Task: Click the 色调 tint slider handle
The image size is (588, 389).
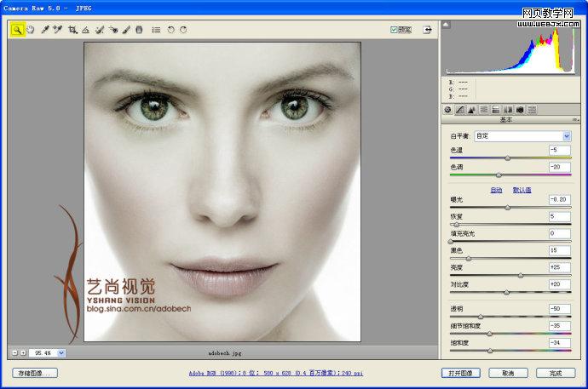Action: (499, 174)
